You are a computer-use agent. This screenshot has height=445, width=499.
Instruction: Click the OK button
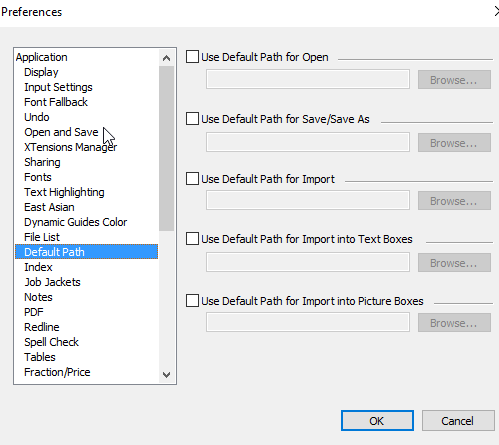(377, 421)
